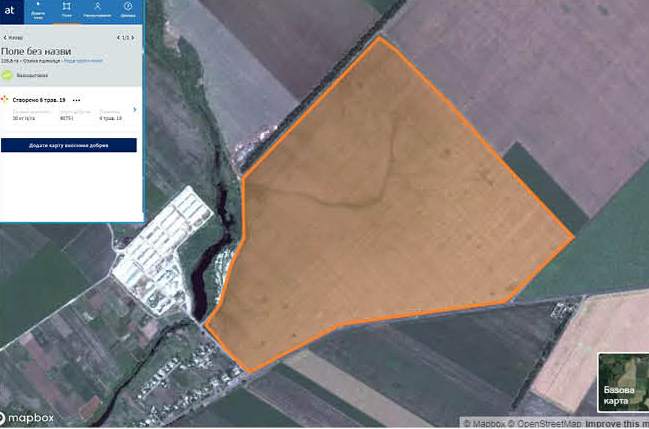Click the mapbox logo
The width and height of the screenshot is (649, 429).
pyautogui.click(x=27, y=418)
